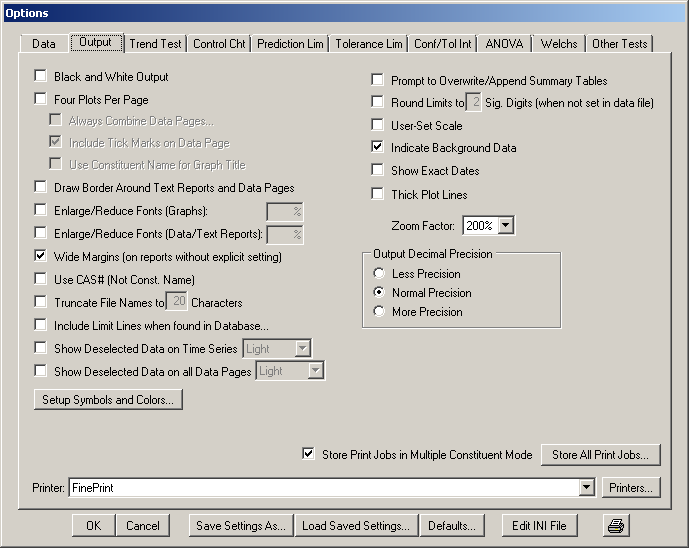Screen dimensions: 689x548
Task: Click the Printers... button
Action: pyautogui.click(x=632, y=488)
